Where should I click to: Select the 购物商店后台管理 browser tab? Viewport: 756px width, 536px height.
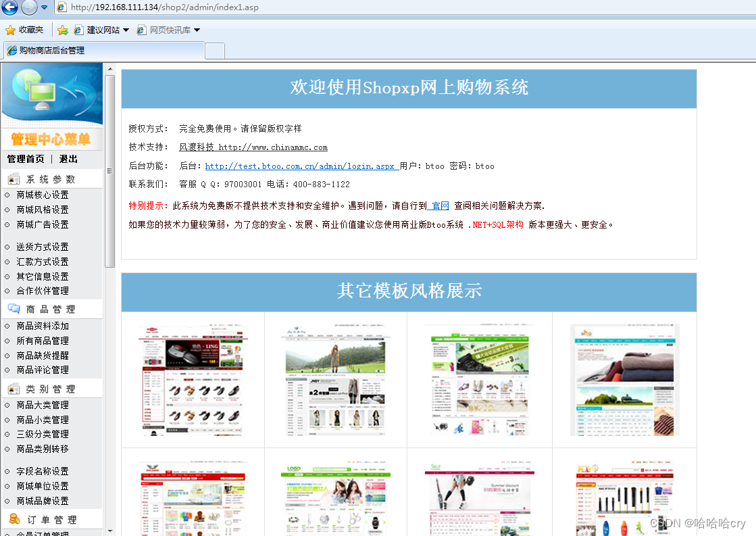pos(104,51)
